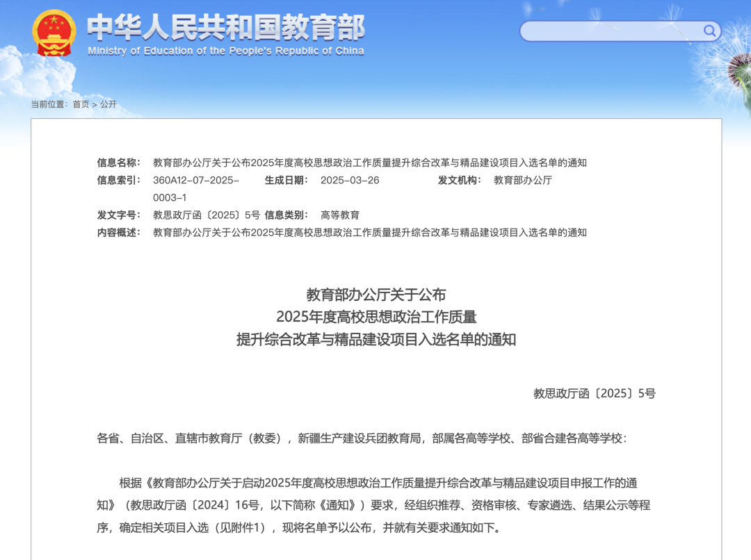Open the 公开 breadcrumb link
The width and height of the screenshot is (751, 560).
[x=108, y=104]
